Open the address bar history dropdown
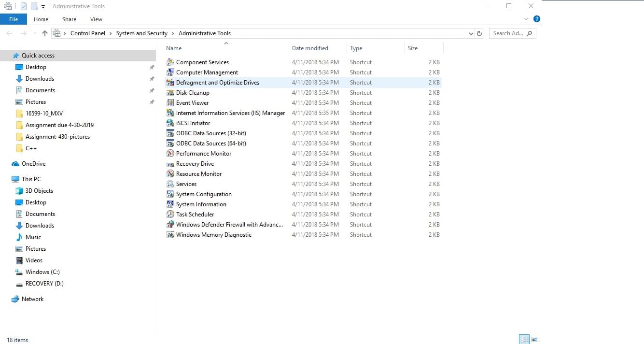Viewport: 644px width, 344px height. click(471, 34)
